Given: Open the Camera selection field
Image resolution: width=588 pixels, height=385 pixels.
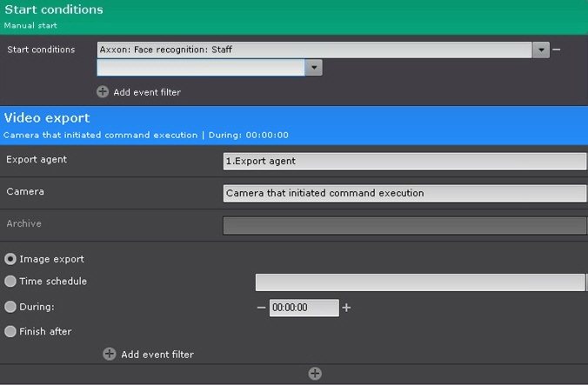Looking at the screenshot, I should click(404, 193).
